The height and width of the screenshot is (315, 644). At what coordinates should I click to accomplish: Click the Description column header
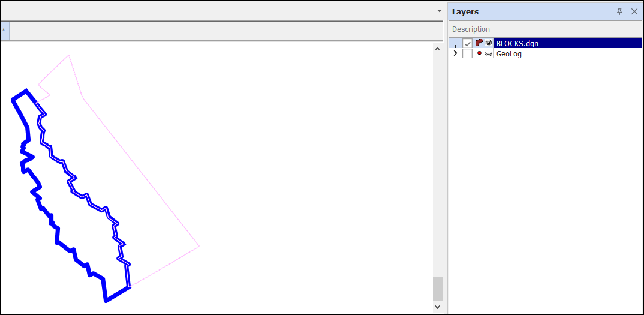(471, 29)
